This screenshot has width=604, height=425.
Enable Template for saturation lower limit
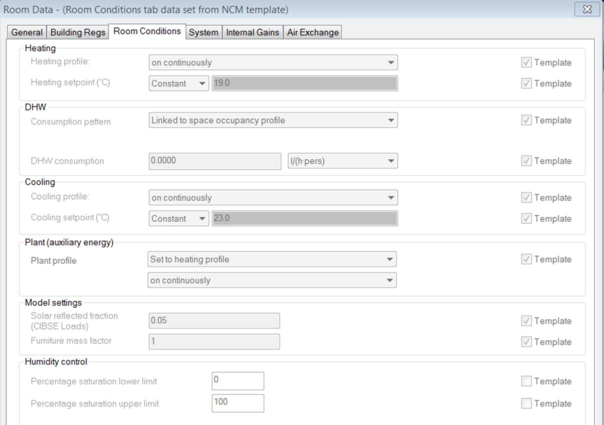click(526, 381)
